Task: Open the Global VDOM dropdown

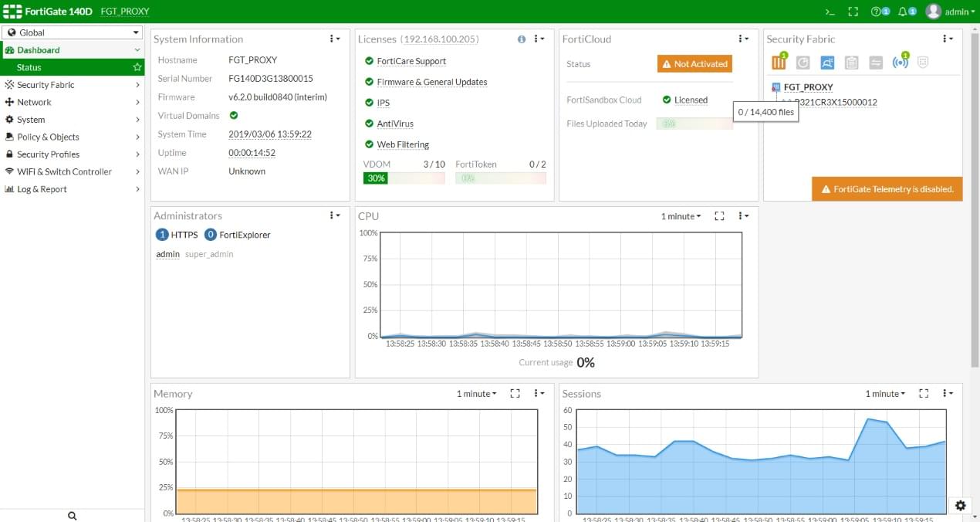Action: [73, 32]
